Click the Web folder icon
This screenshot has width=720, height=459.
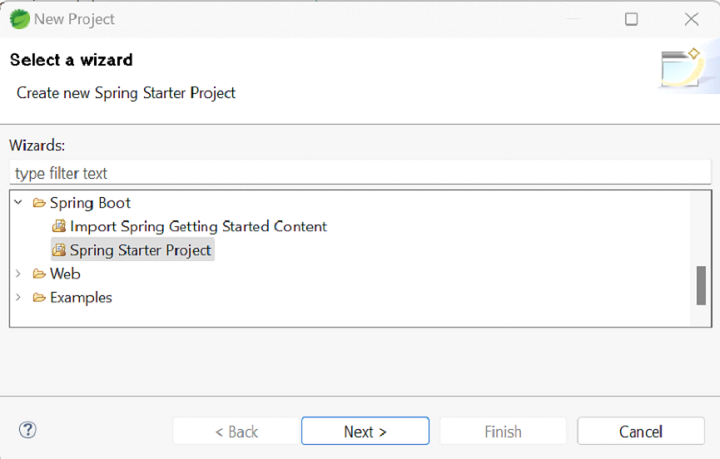39,274
